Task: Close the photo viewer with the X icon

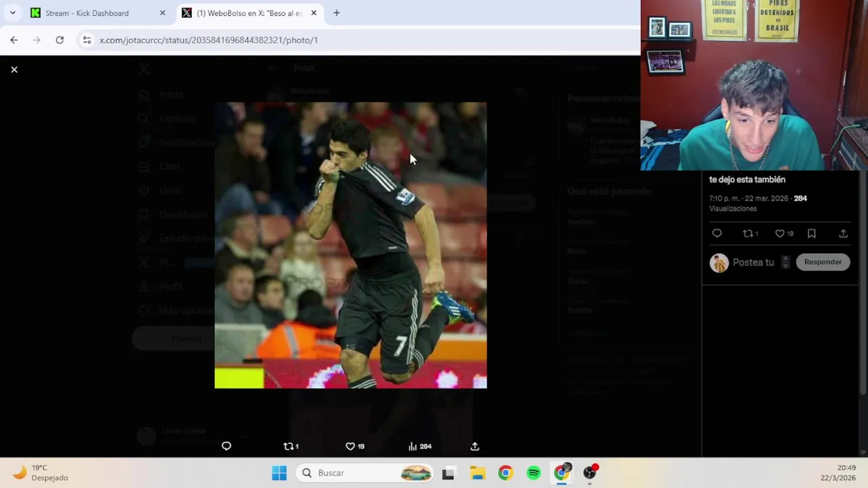Action: tap(14, 69)
